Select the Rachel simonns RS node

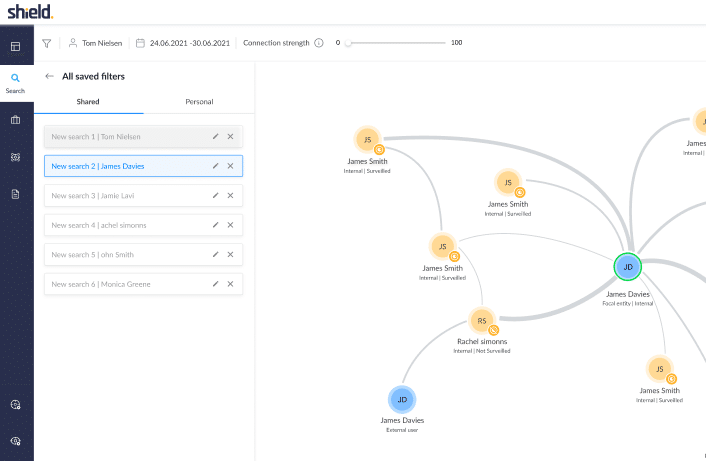point(482,321)
